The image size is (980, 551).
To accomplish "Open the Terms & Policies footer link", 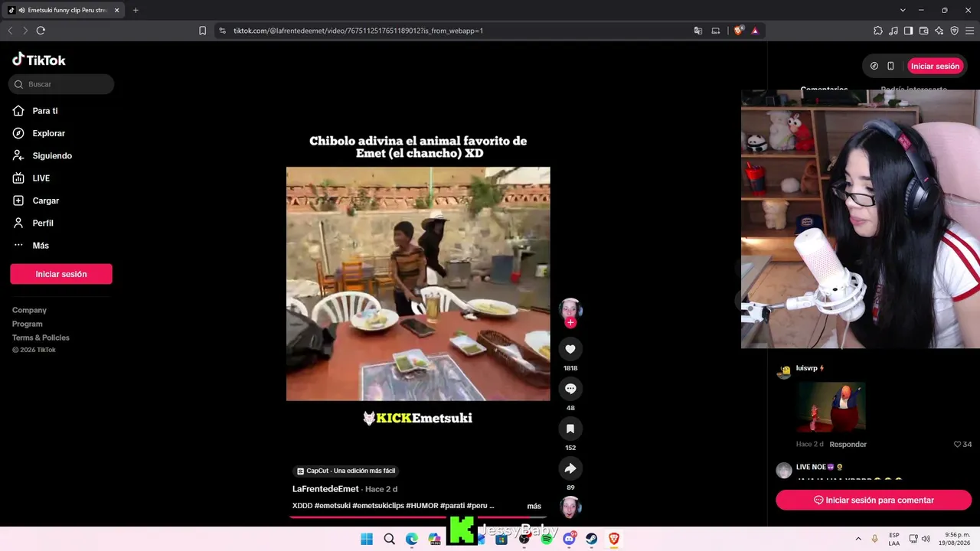I will (x=41, y=337).
